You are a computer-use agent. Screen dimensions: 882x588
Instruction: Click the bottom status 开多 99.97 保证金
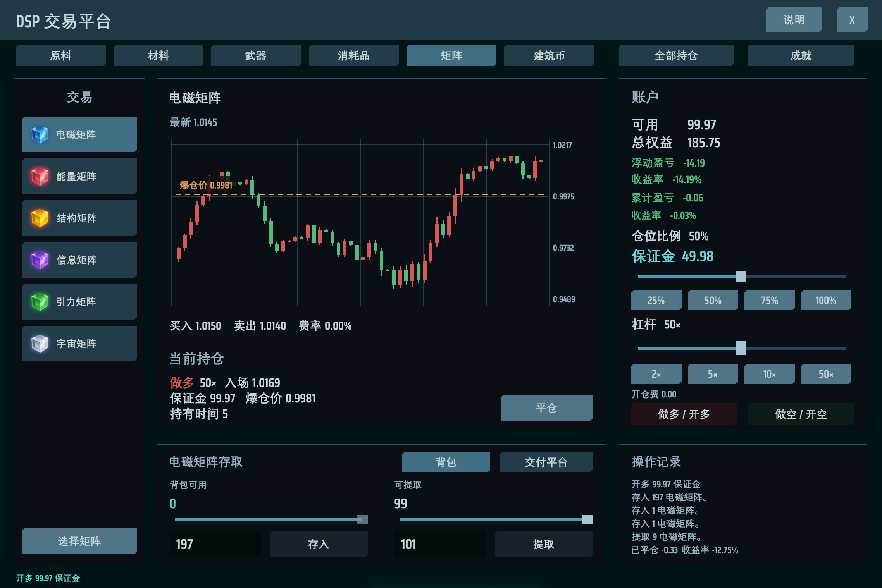tap(48, 578)
